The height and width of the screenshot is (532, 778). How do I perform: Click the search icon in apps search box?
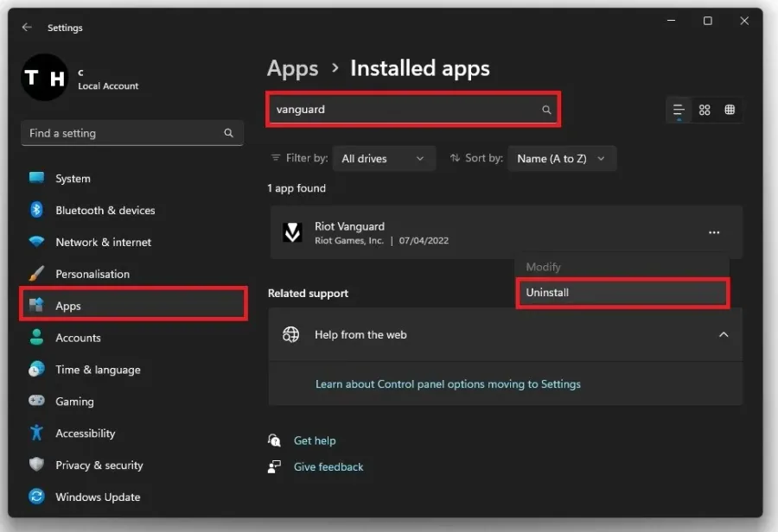(x=546, y=110)
